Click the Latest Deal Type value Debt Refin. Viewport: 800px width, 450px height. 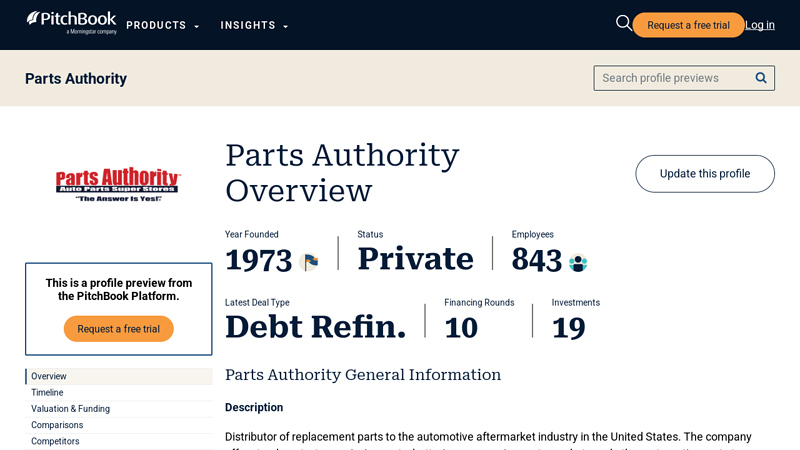point(315,327)
